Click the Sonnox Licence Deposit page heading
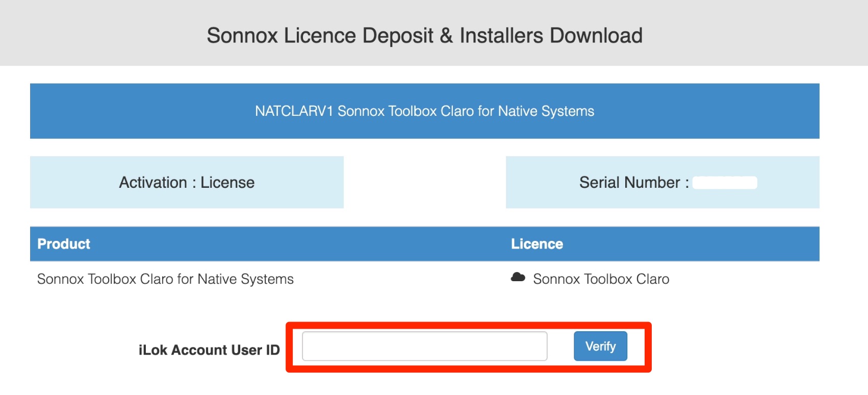This screenshot has height=395, width=868. [x=424, y=36]
